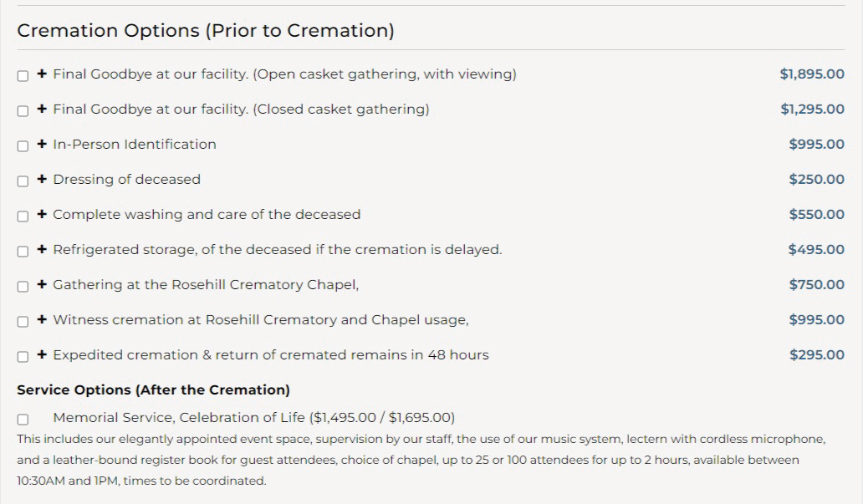863x504 pixels.
Task: Enable the Closed casket gathering option
Action: click(x=23, y=110)
